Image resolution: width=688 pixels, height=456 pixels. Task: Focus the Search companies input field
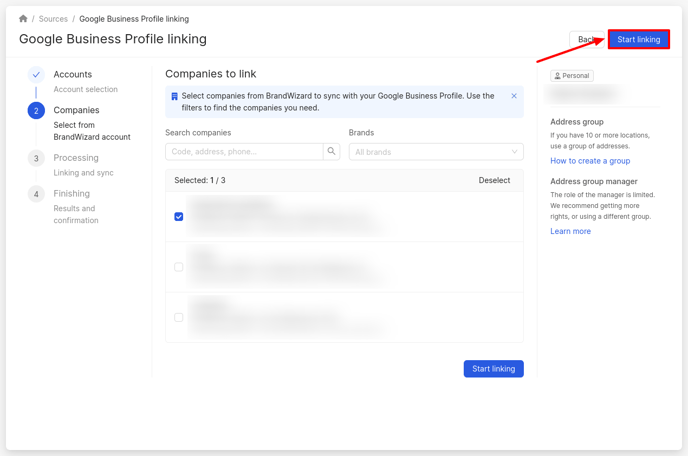244,151
